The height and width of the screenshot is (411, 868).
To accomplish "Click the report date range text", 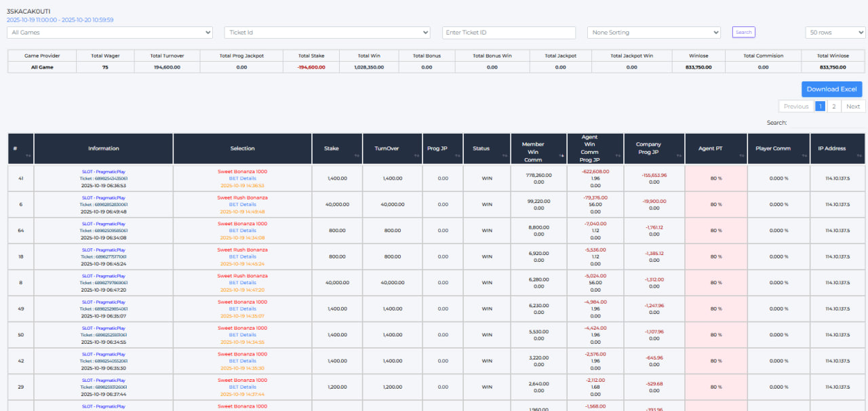I will point(60,20).
